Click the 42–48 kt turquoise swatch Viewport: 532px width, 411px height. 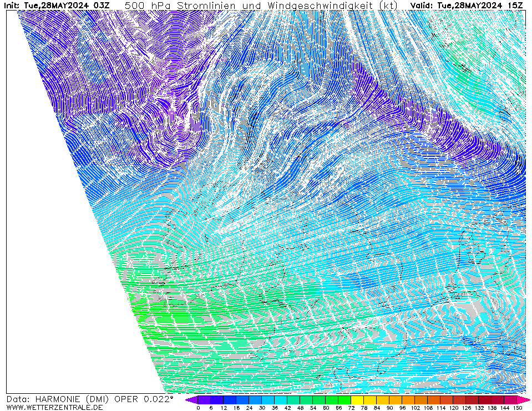pos(294,400)
